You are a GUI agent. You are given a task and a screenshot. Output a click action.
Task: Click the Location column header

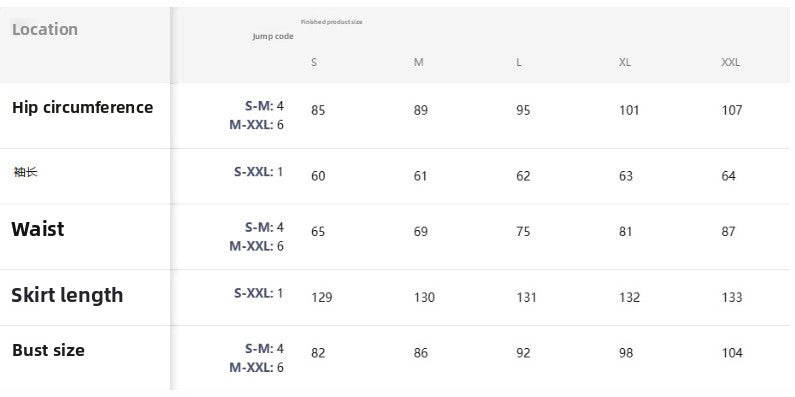(x=45, y=29)
